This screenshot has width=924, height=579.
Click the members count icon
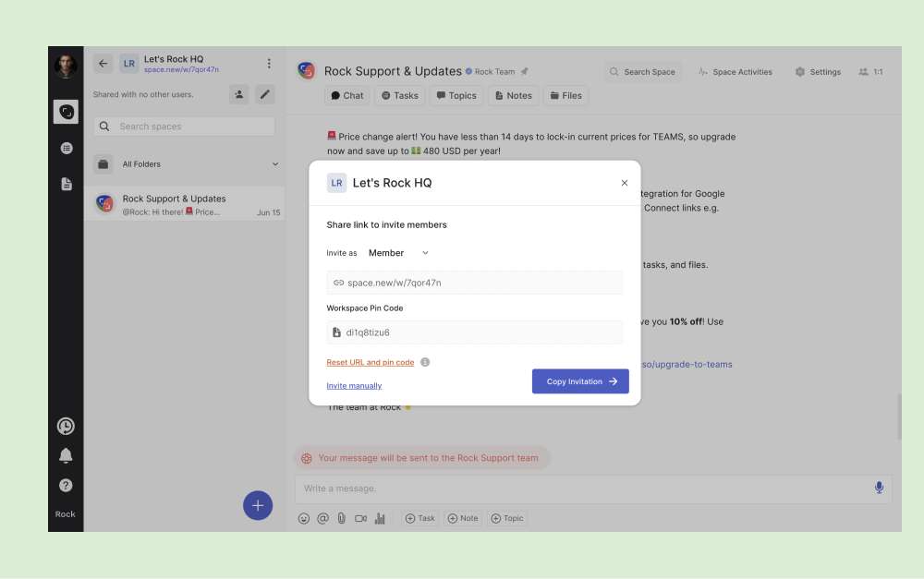pos(870,72)
